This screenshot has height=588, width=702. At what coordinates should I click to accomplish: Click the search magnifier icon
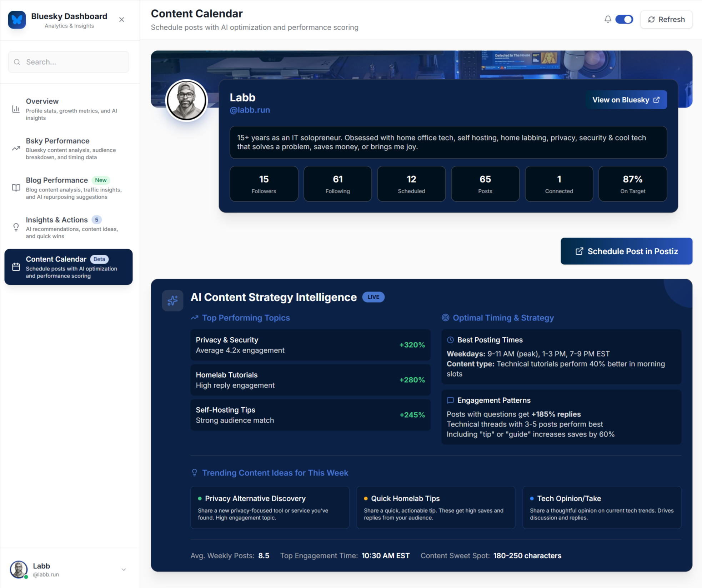(17, 62)
